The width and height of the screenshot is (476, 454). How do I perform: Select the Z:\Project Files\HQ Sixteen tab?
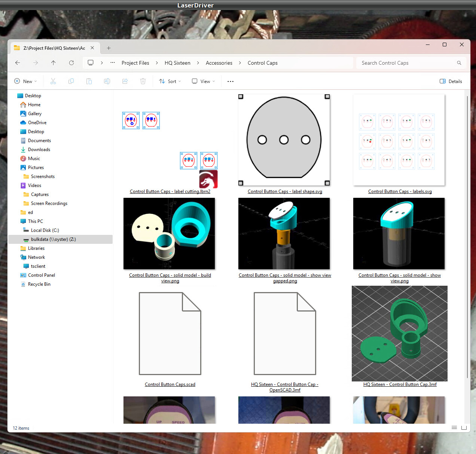[x=54, y=48]
